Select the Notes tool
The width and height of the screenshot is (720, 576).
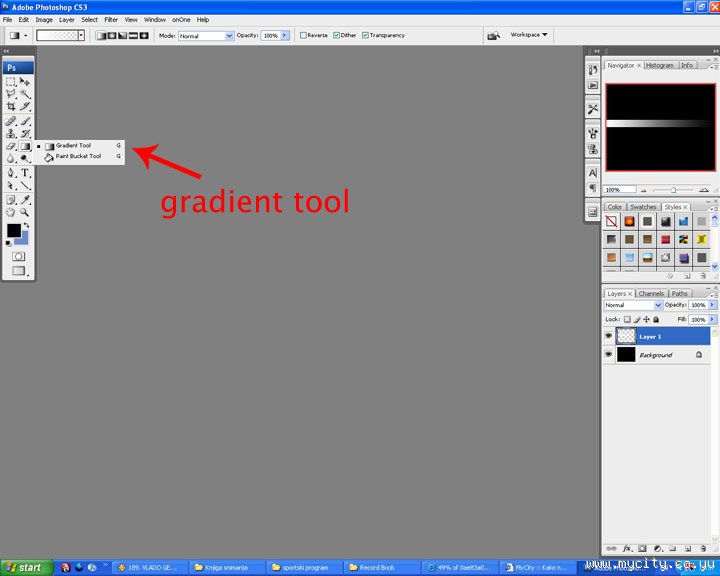coord(11,200)
